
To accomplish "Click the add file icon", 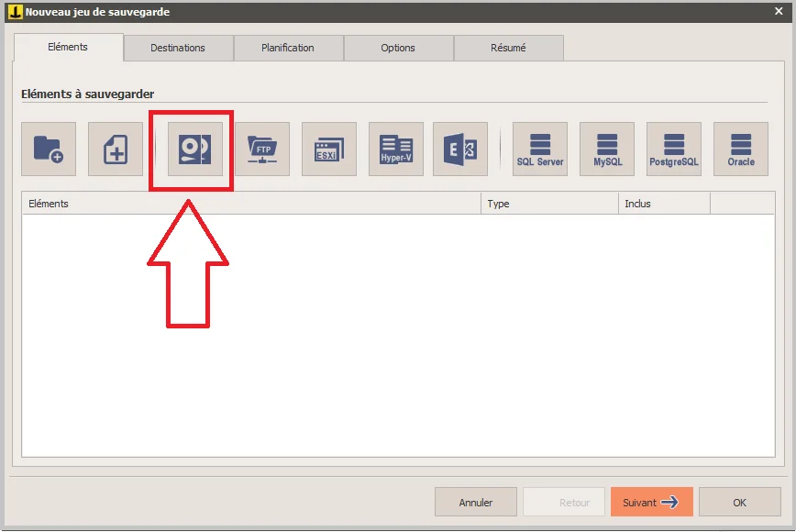I will point(116,150).
